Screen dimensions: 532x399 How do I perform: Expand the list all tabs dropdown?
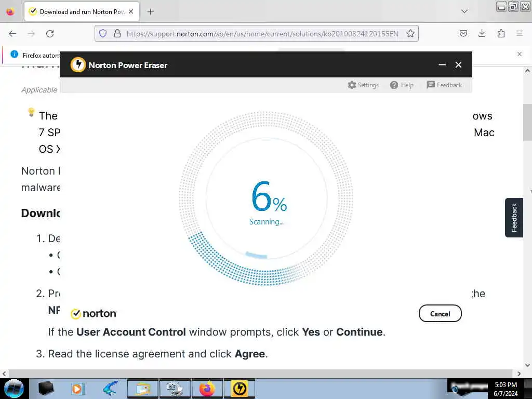click(x=464, y=11)
